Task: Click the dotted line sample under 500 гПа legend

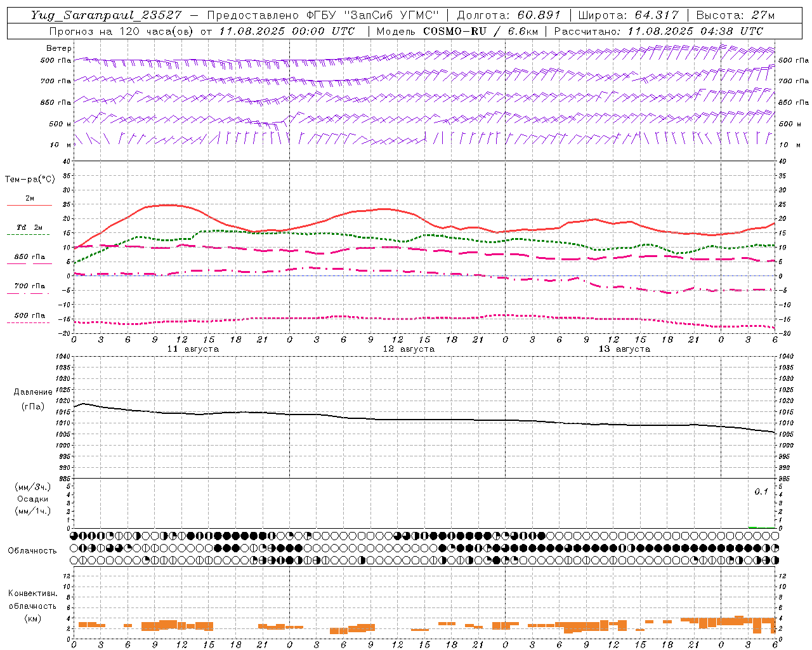Action: (x=28, y=323)
